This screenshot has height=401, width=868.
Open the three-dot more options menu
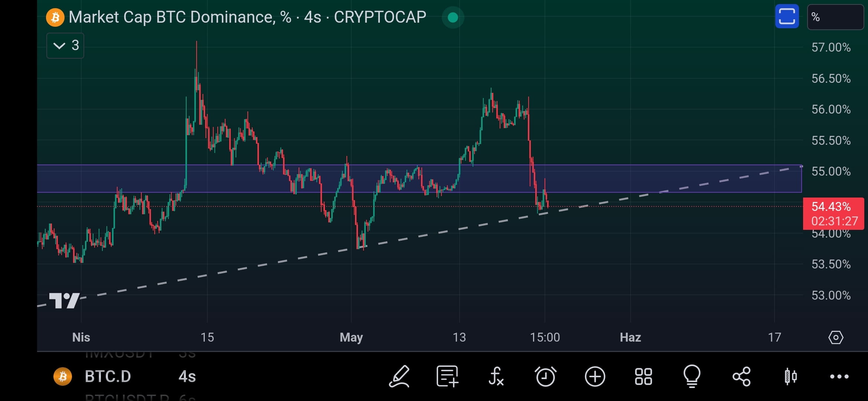[x=839, y=376]
